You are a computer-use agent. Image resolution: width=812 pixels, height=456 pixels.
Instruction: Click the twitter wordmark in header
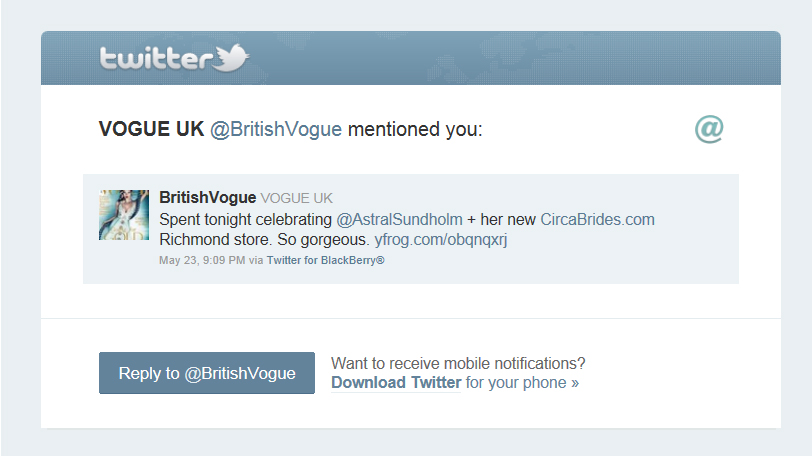point(155,59)
